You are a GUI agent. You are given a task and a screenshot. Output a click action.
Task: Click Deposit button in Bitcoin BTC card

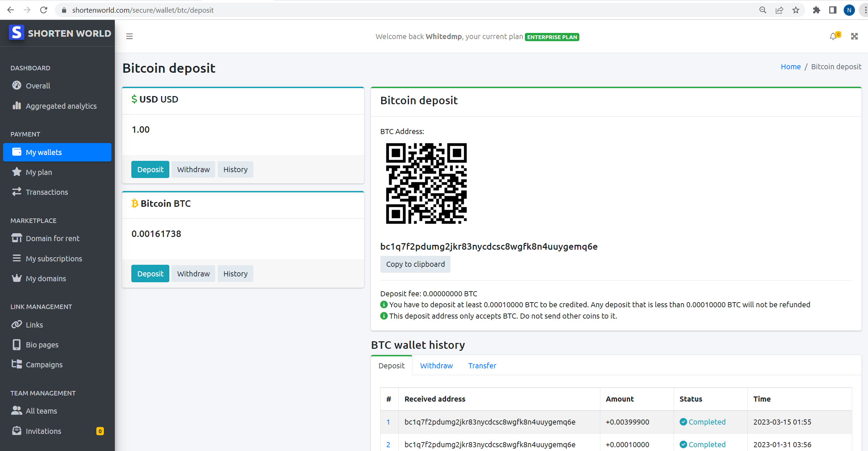[x=150, y=274]
